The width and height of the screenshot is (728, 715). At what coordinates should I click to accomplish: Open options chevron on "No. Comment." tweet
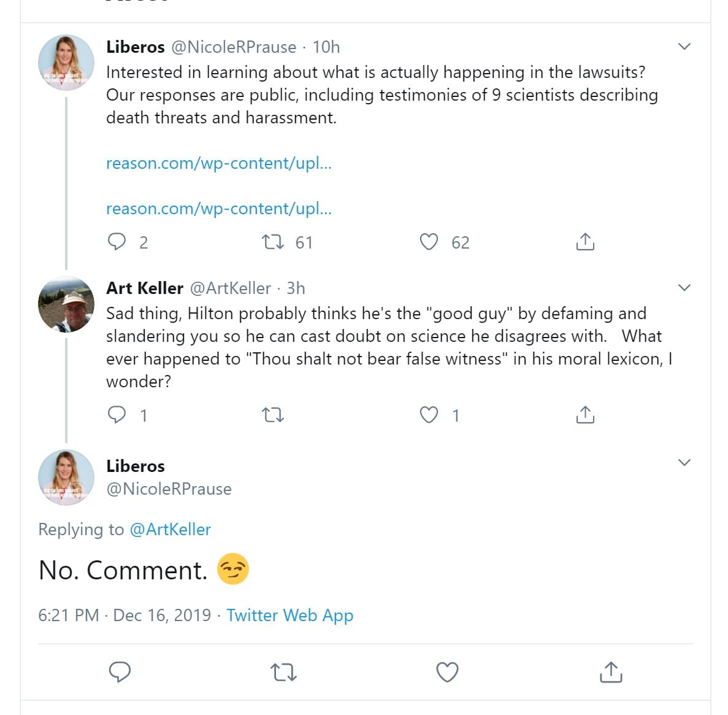pyautogui.click(x=684, y=462)
